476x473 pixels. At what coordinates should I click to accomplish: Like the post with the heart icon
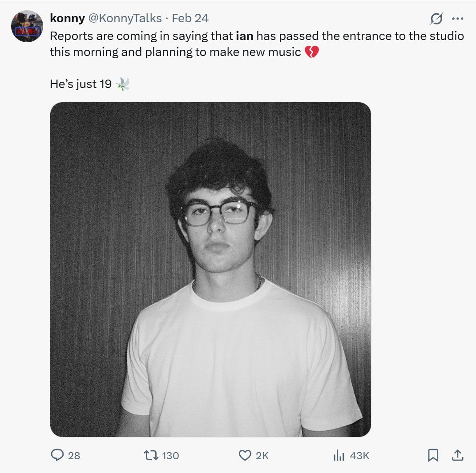click(x=245, y=455)
